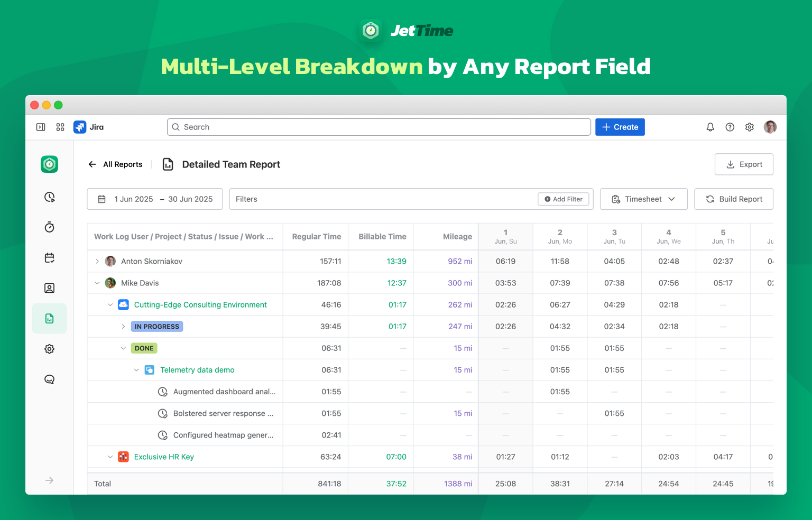The width and height of the screenshot is (812, 520).
Task: Open the Jira apps grid switcher
Action: (x=60, y=127)
